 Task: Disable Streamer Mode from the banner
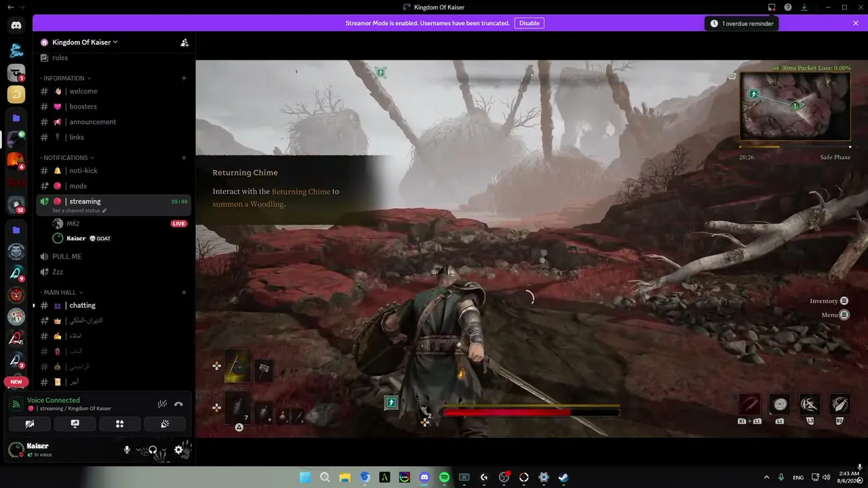[x=529, y=23]
